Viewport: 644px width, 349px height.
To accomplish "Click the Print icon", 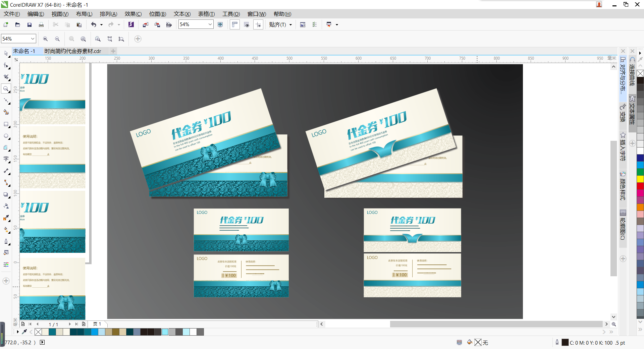I will 41,24.
